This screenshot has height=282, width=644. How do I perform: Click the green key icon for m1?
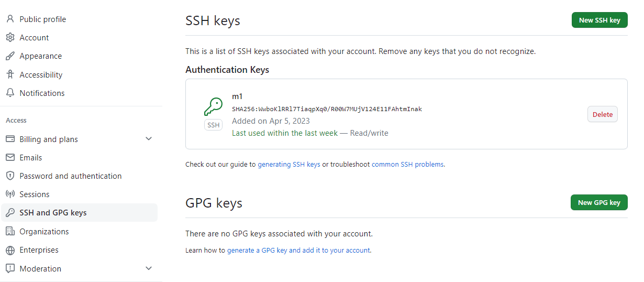(213, 107)
